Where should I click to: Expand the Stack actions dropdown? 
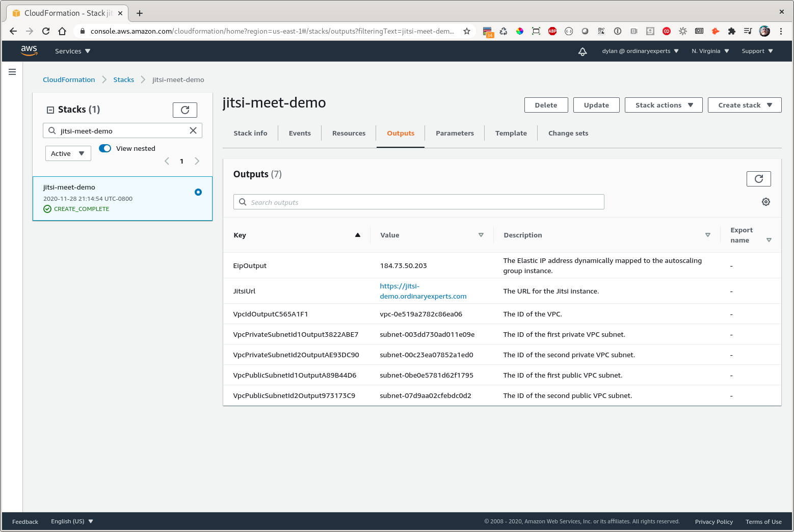coord(664,105)
